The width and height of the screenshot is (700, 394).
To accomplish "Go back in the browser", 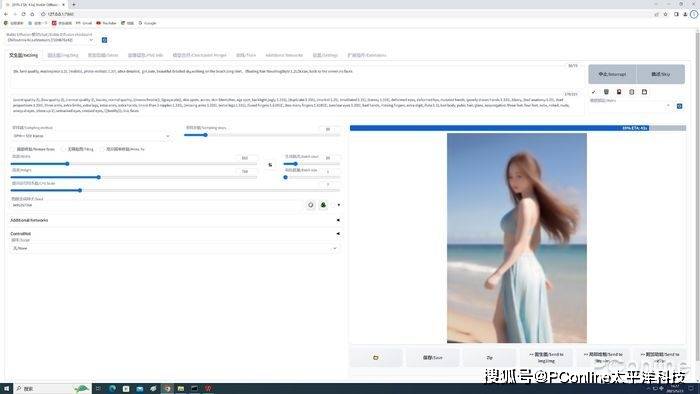I will coord(6,14).
